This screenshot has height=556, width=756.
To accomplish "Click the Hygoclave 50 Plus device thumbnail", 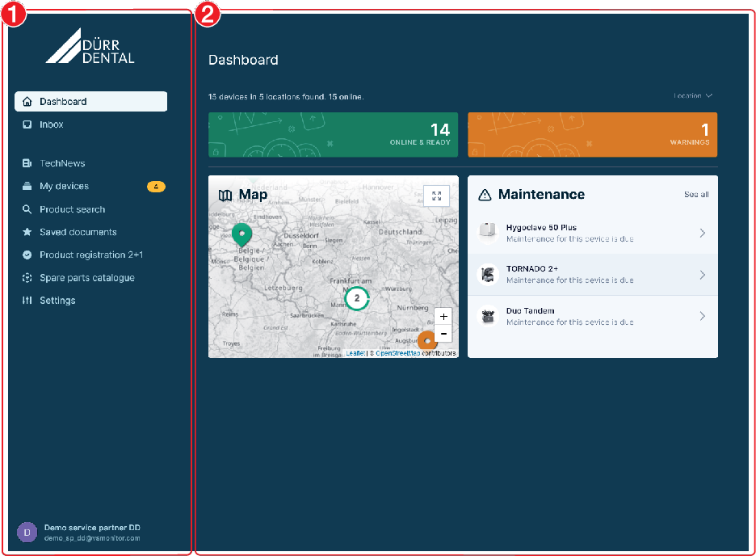I will (487, 233).
